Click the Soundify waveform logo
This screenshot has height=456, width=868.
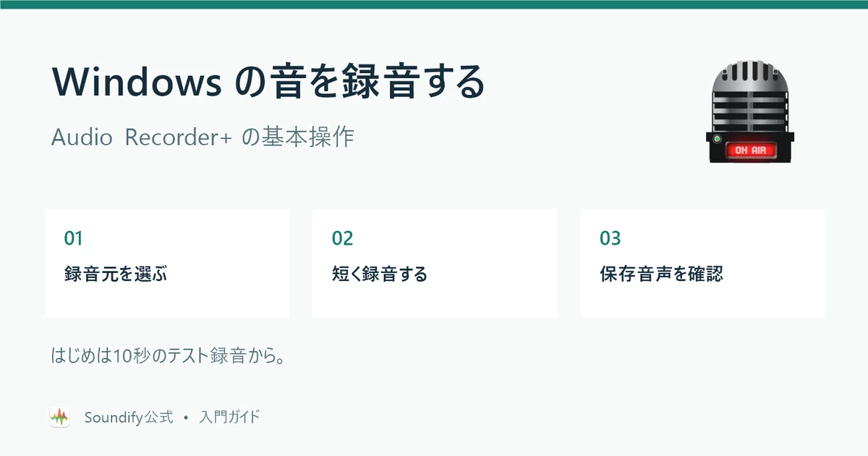pos(59,417)
